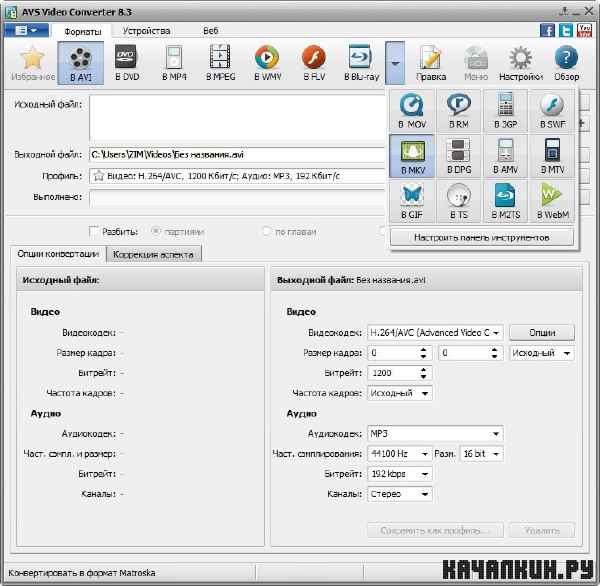Choose 'В M2TS' Blu-ray format
The height and width of the screenshot is (586, 600).
[x=505, y=201]
